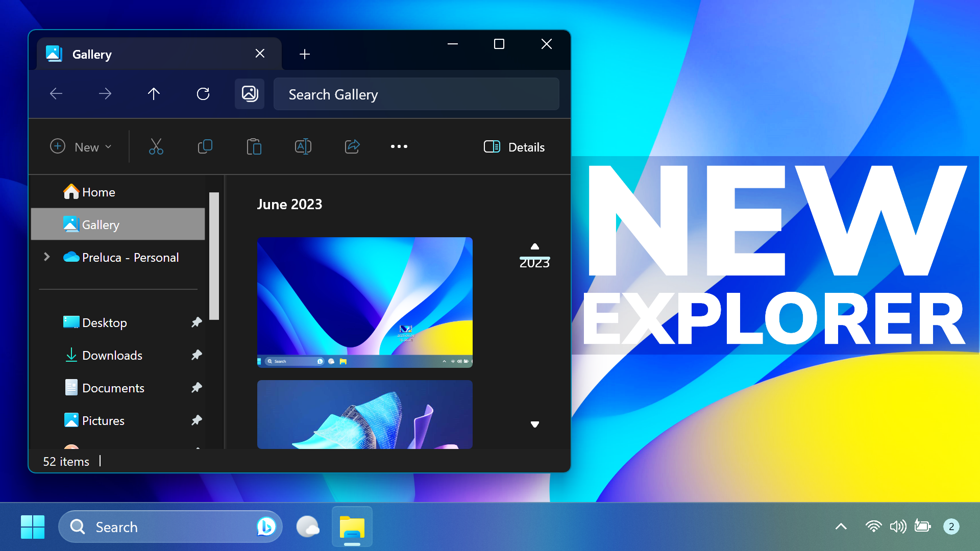Show hidden icons in system tray
Image resolution: width=980 pixels, height=551 pixels.
point(841,527)
